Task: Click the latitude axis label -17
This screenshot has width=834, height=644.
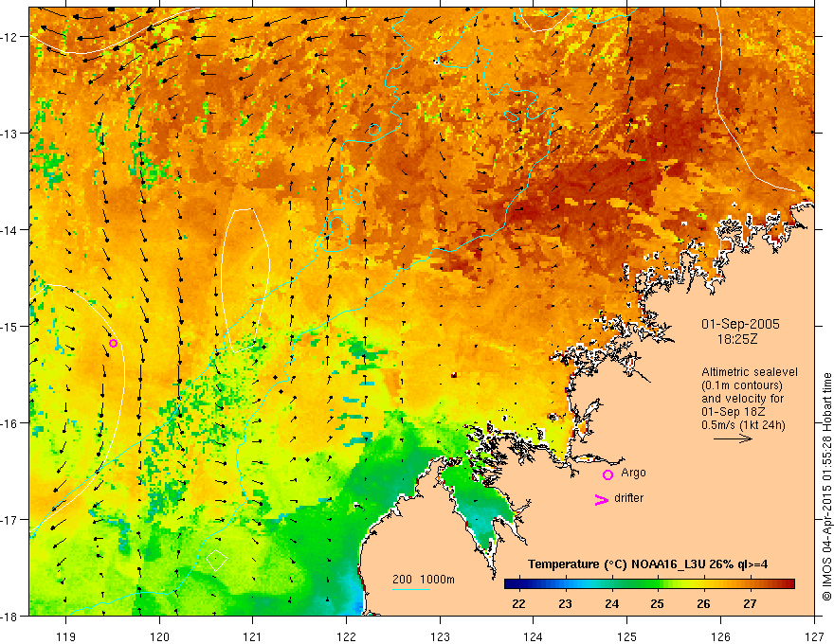Action: pyautogui.click(x=11, y=520)
